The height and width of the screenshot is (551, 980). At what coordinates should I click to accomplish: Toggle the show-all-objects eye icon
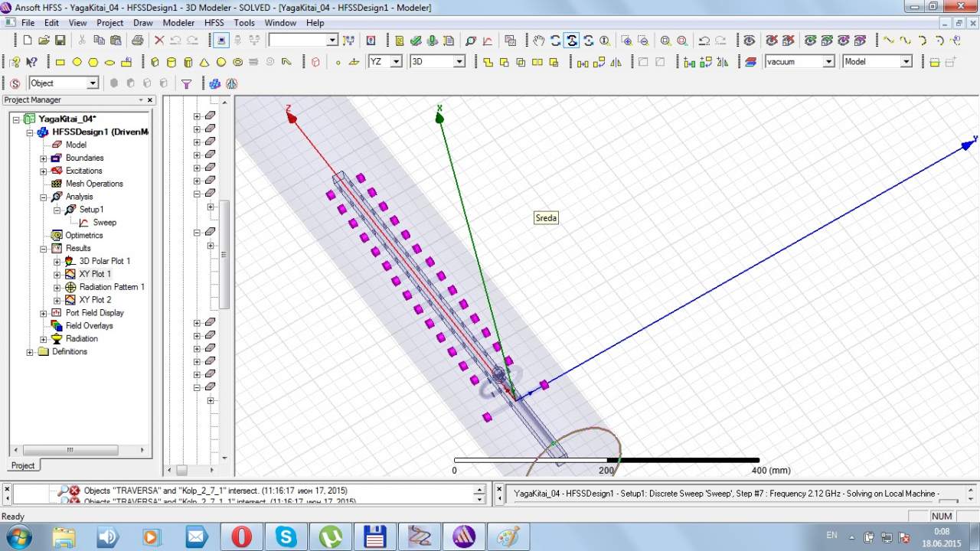click(x=750, y=41)
